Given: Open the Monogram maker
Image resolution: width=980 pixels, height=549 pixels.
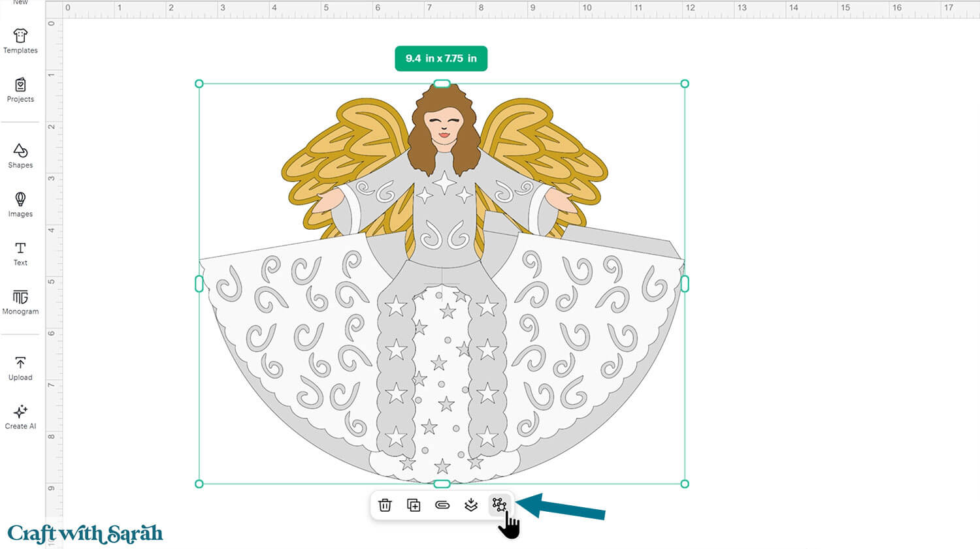Looking at the screenshot, I should (20, 302).
